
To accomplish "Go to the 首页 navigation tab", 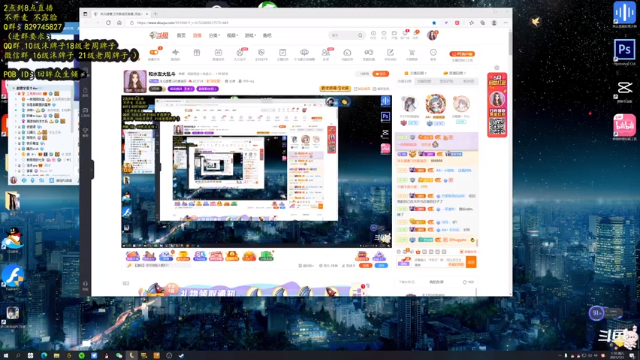I will point(181,36).
